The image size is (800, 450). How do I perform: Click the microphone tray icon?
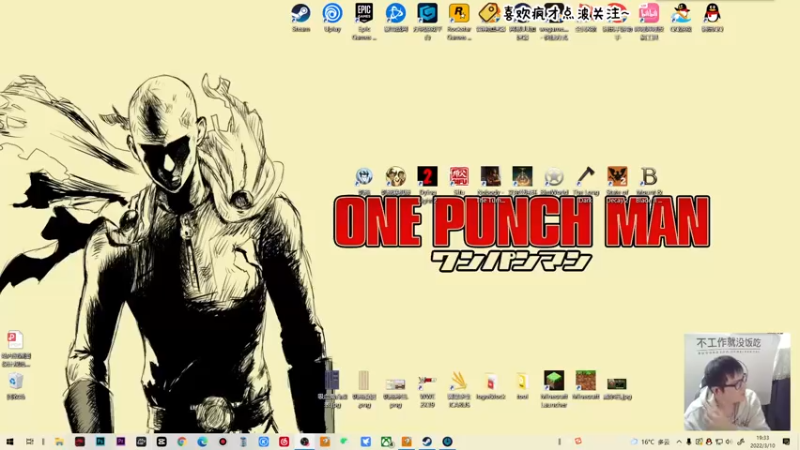[689, 442]
